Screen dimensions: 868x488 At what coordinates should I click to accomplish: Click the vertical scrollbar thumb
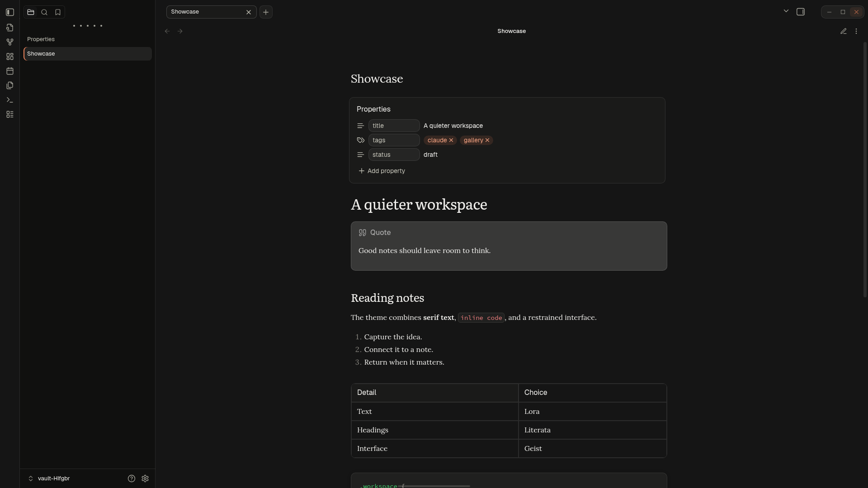[x=865, y=169]
